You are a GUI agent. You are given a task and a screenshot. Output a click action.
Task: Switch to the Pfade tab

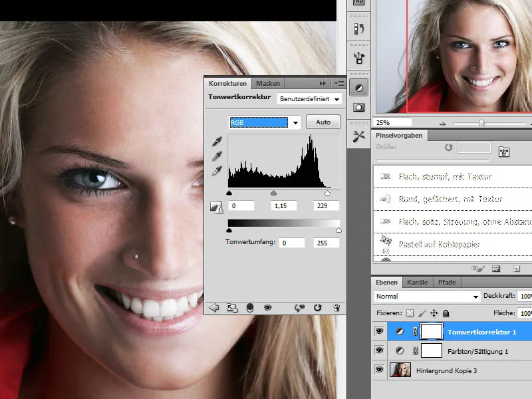(447, 282)
